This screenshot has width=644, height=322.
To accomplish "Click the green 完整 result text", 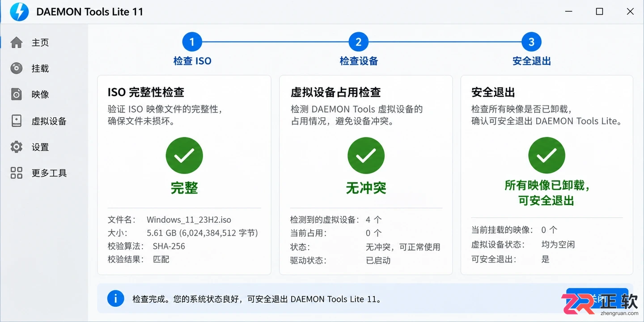I will (x=184, y=188).
